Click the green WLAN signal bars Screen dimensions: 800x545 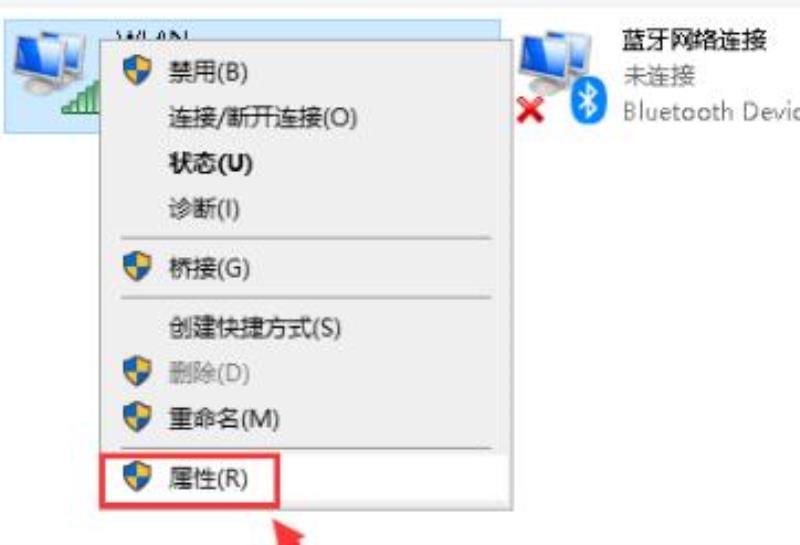(81, 98)
